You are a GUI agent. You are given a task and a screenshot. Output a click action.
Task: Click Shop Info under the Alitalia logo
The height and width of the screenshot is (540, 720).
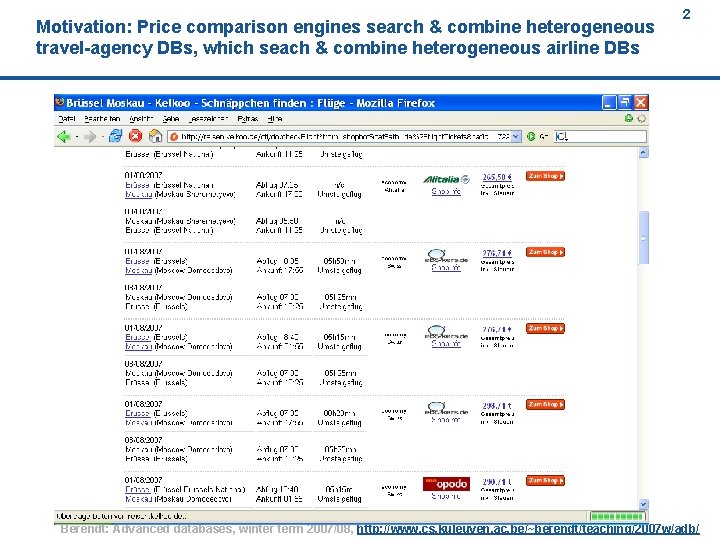click(x=446, y=191)
